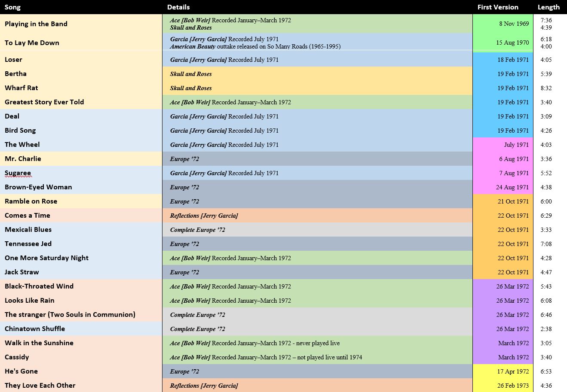Select the Greatest Story Ever Told cell

click(81, 102)
